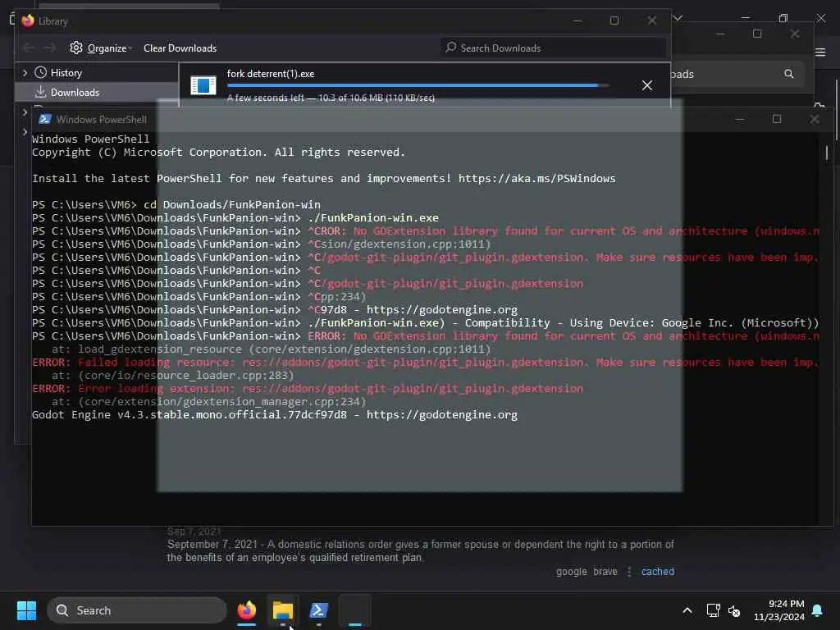Close the Library window

tap(651, 21)
